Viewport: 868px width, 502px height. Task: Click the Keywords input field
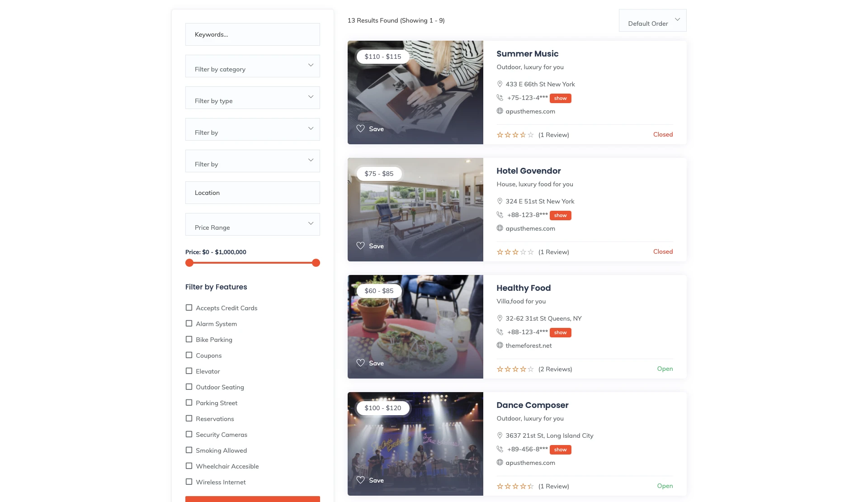click(252, 34)
